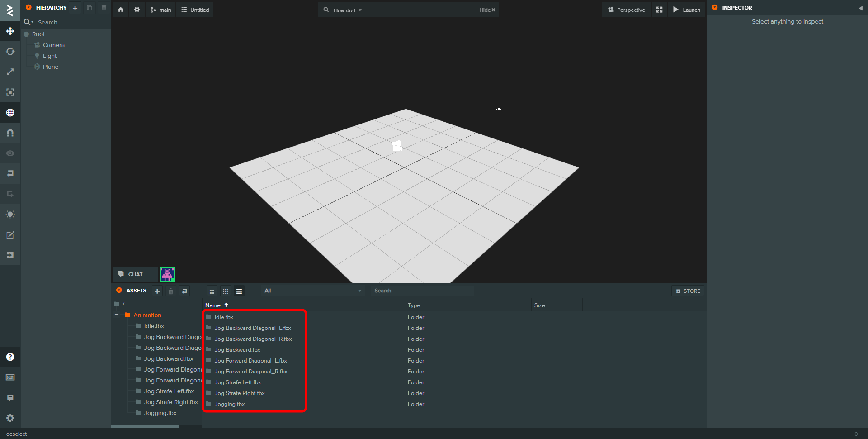
Task: Open the lightmap bake lightbulb tool
Action: click(10, 215)
